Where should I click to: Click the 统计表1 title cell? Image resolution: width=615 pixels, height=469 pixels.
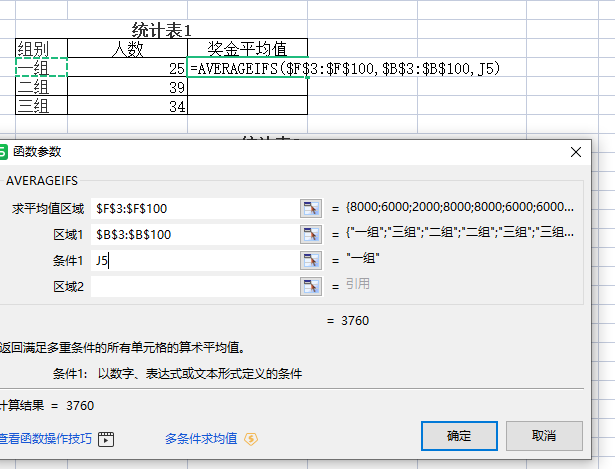[x=161, y=30]
